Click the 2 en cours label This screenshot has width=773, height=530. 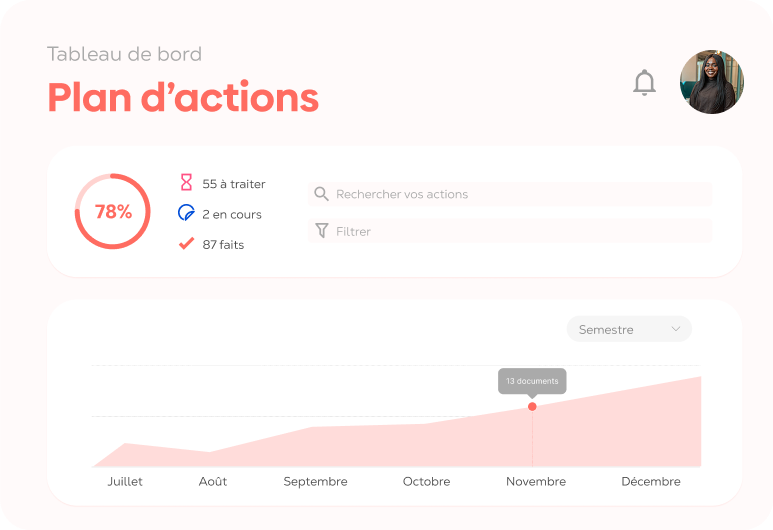click(232, 214)
